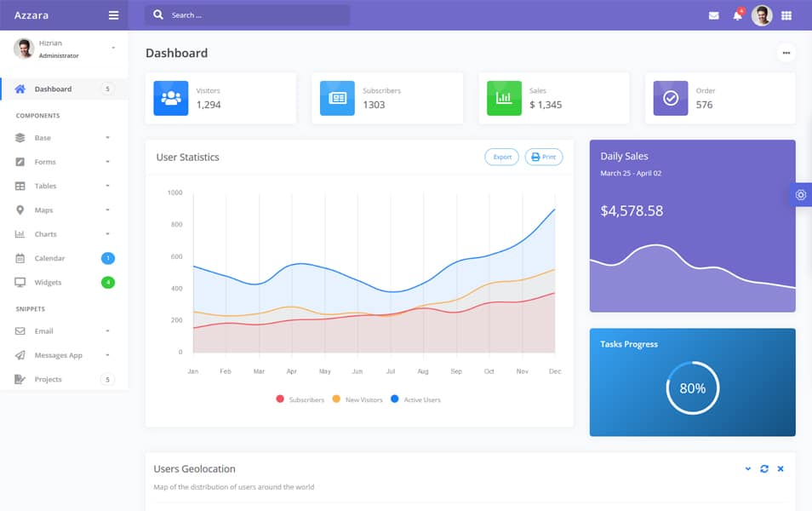Click the 80% Tasks Progress circle
The image size is (812, 511).
click(694, 388)
